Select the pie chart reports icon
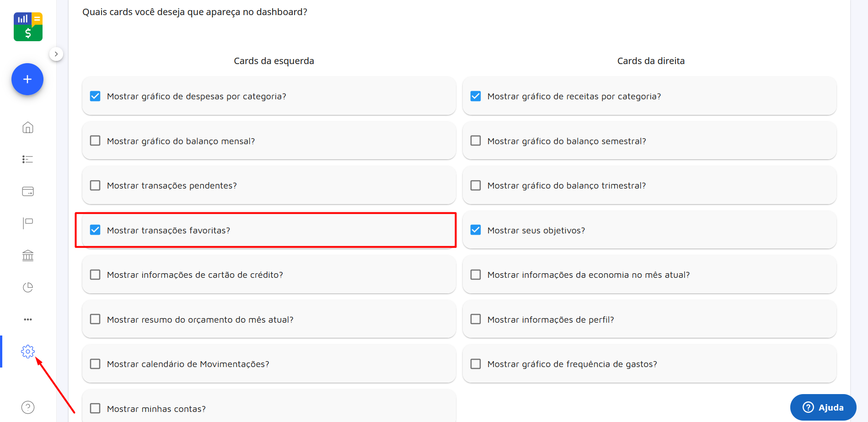868x422 pixels. click(27, 287)
